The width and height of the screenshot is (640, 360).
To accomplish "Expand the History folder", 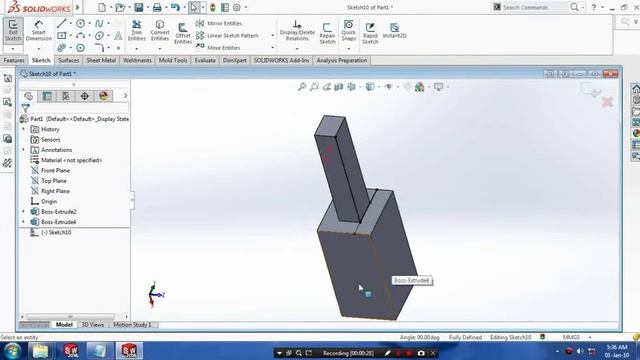I will [x=23, y=129].
